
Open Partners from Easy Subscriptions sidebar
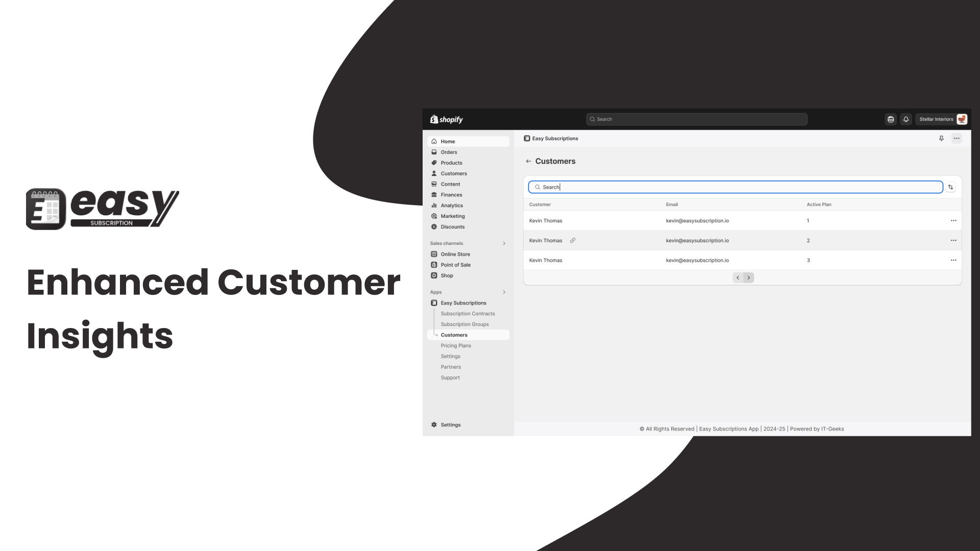451,367
